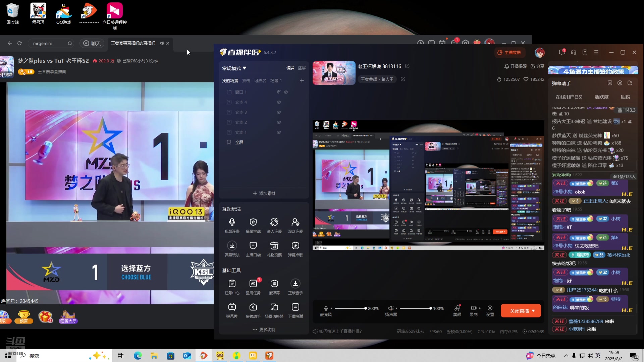Image resolution: width=644 pixels, height=362 pixels.
Task: Open 下播鸣谢 end-stream thanks tool
Action: point(296,310)
